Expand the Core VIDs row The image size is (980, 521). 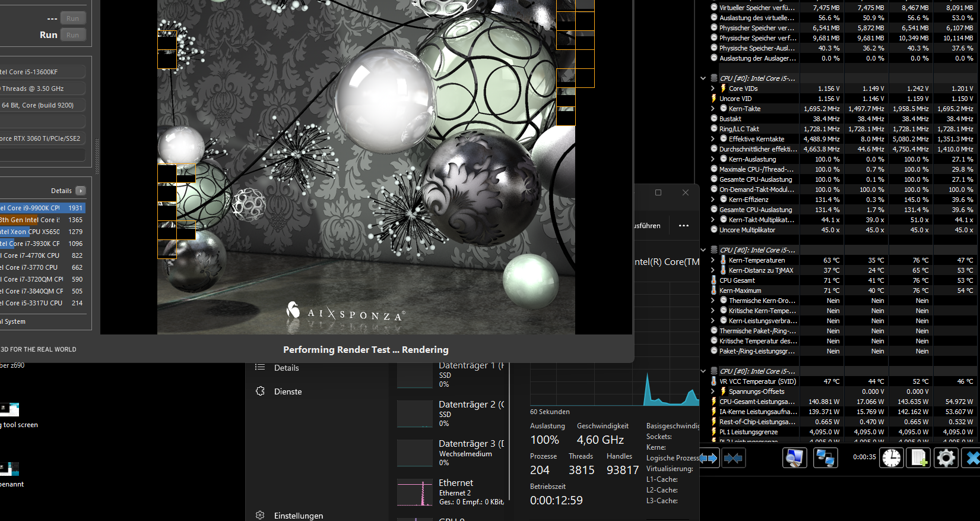(x=713, y=89)
